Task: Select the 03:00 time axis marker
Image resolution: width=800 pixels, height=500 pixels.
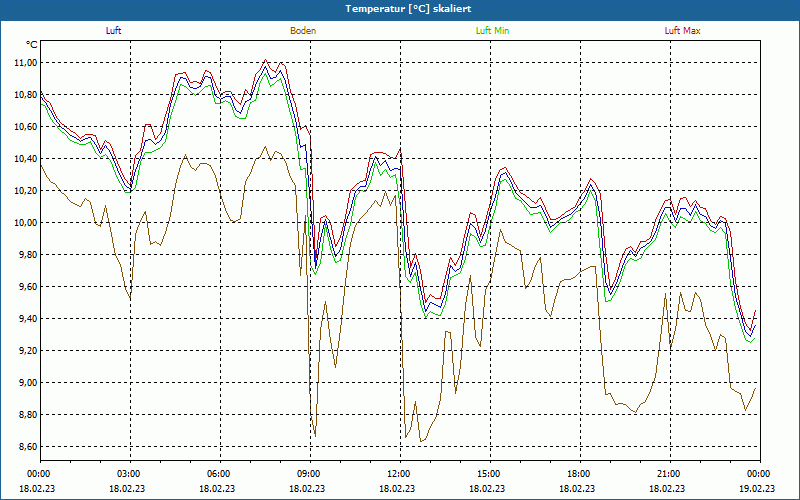Action: tap(129, 474)
